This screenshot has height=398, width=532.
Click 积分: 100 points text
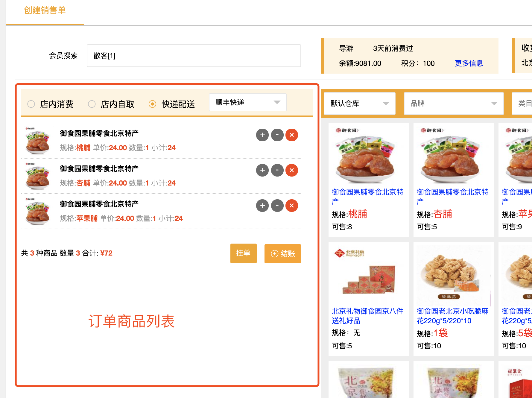[x=418, y=63]
